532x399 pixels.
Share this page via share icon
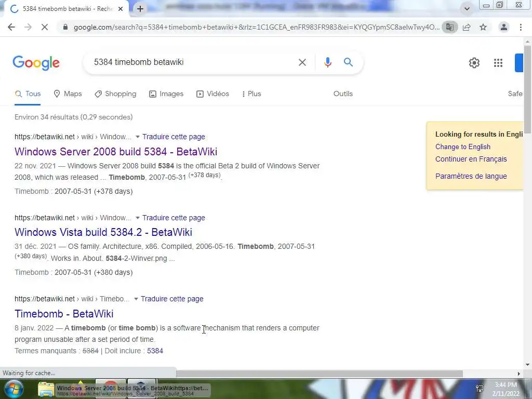(467, 27)
